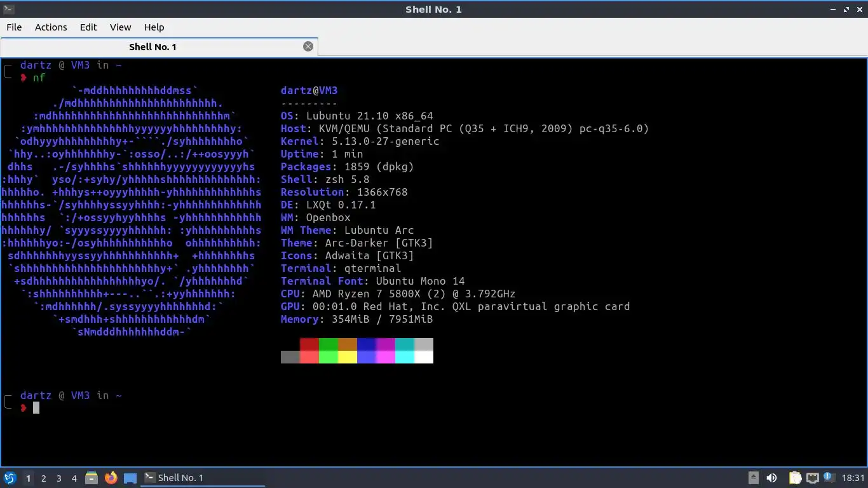Click the 'dartz@VM3' neofetch header

309,90
